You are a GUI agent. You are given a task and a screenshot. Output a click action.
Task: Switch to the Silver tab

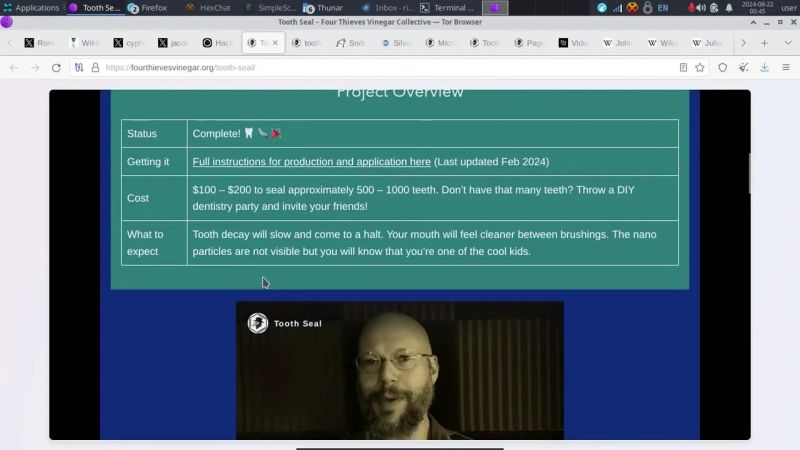coord(396,43)
